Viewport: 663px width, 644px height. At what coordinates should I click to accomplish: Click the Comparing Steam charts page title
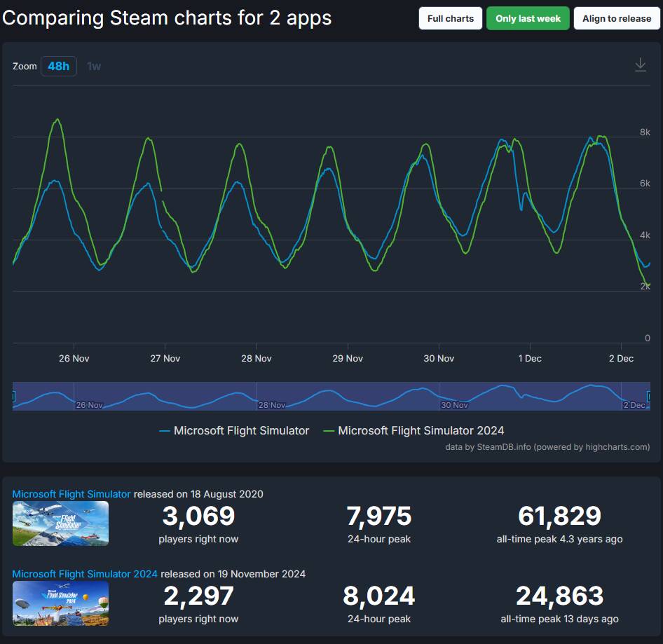click(x=167, y=18)
